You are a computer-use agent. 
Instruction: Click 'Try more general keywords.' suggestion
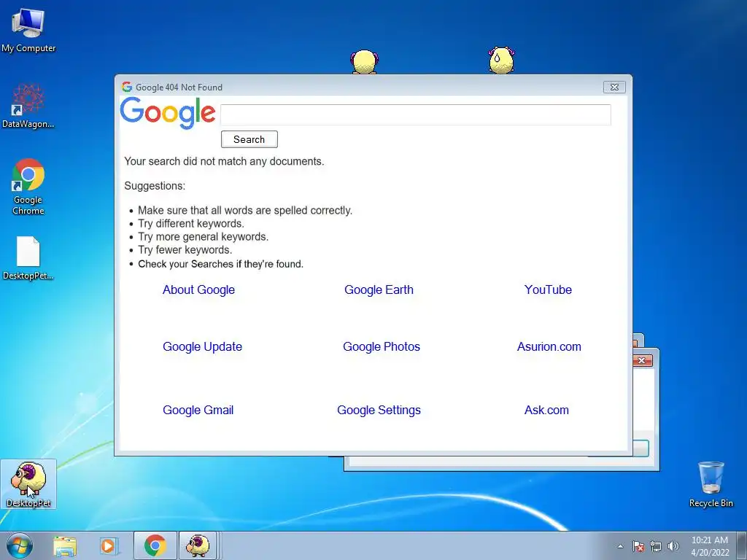pyautogui.click(x=204, y=237)
